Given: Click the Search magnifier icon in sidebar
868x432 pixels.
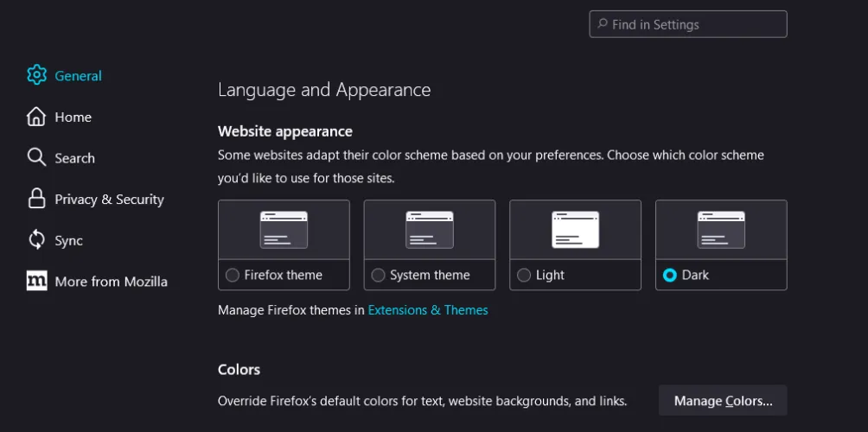Looking at the screenshot, I should point(36,157).
